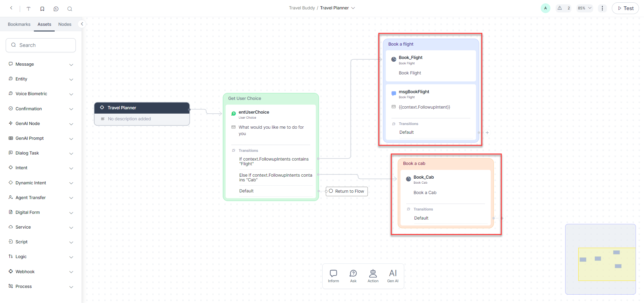644x303 pixels.
Task: Switch to the Nodes tab
Action: [x=65, y=24]
